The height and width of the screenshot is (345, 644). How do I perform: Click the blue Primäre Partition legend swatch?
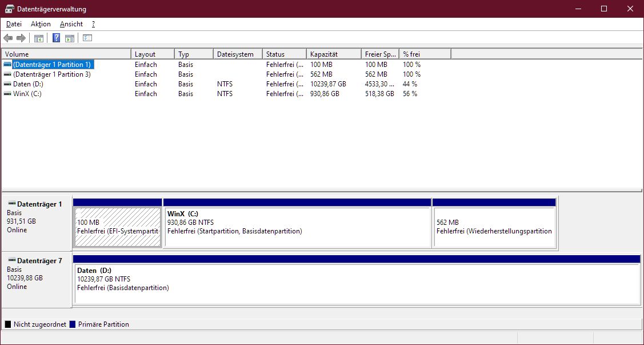73,324
